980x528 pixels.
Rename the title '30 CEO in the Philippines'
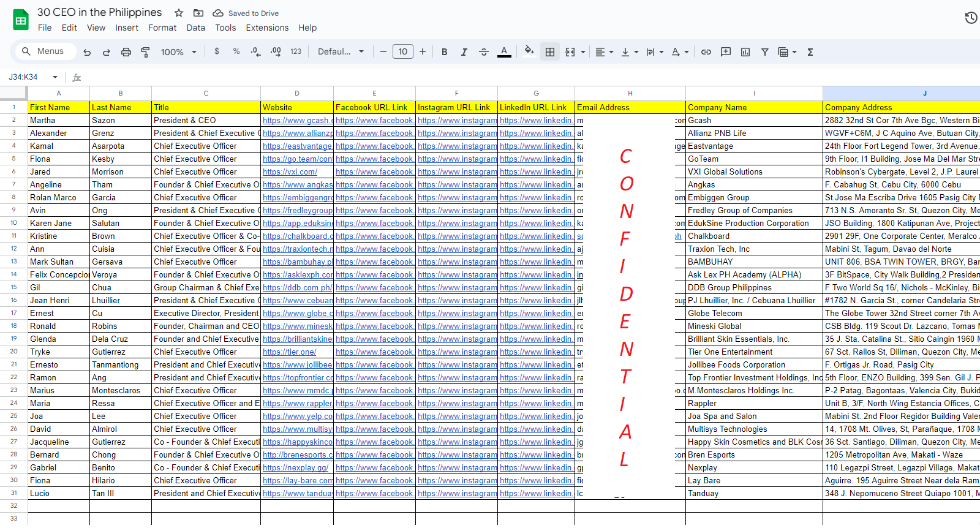click(x=100, y=12)
